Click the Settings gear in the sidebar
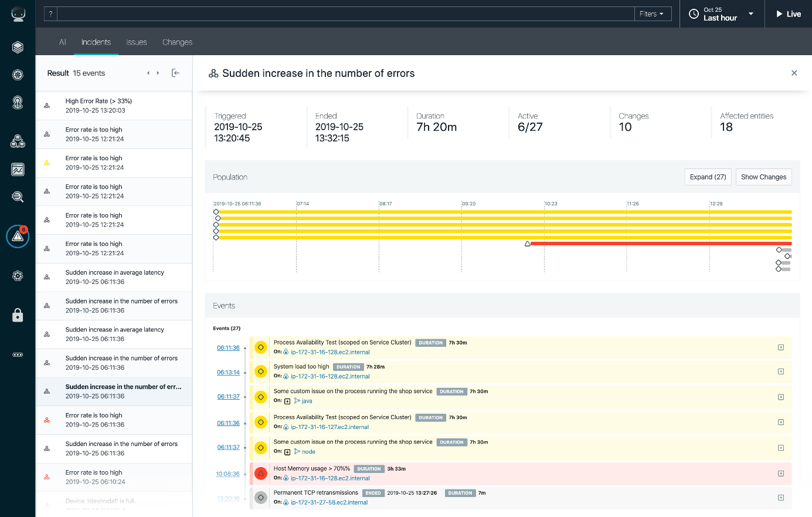The image size is (812, 517). [x=18, y=276]
